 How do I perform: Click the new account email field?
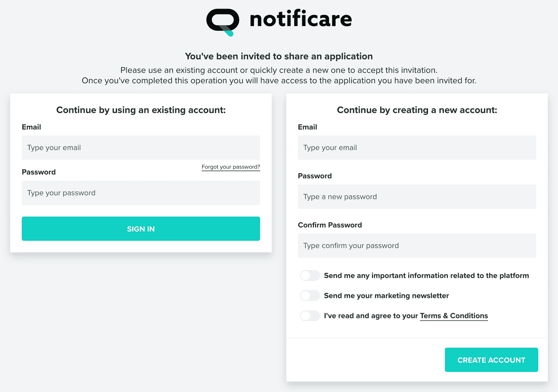417,148
